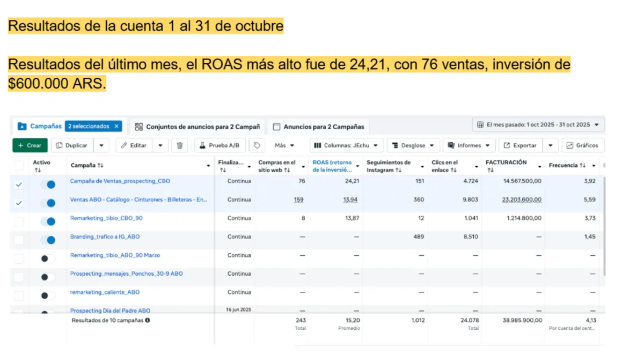Sort by Clics en el enlace arrows
644x362 pixels.
tap(453, 170)
